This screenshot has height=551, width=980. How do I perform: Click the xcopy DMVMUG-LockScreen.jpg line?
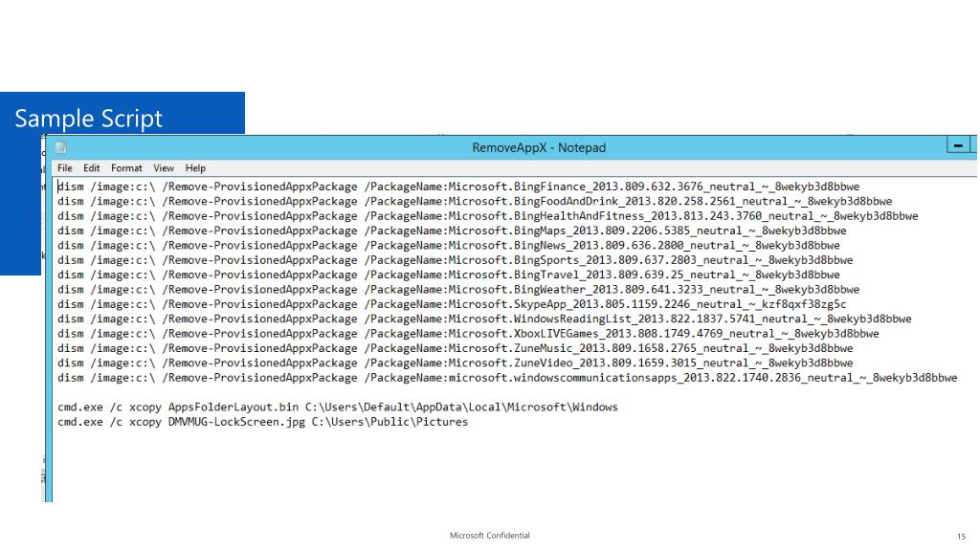coord(262,422)
